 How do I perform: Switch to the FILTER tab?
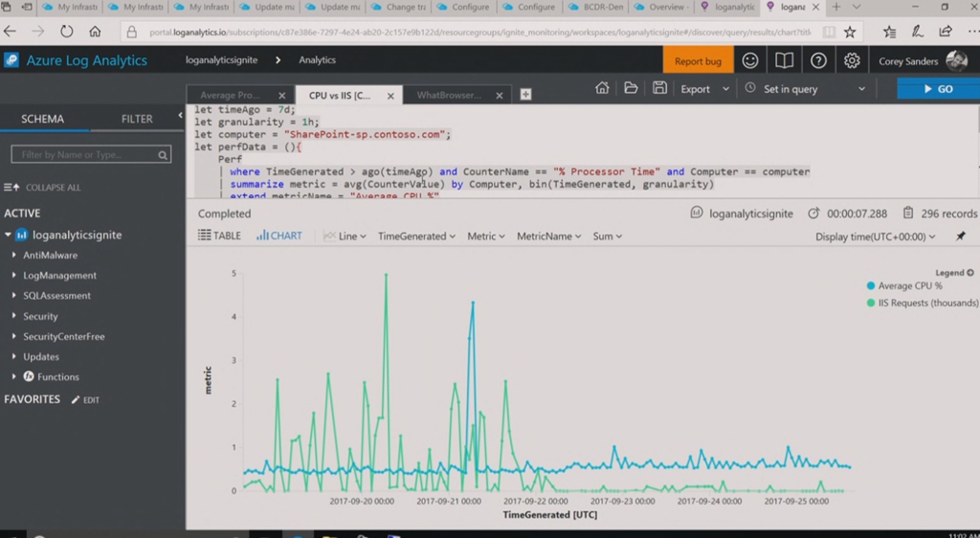(x=137, y=120)
